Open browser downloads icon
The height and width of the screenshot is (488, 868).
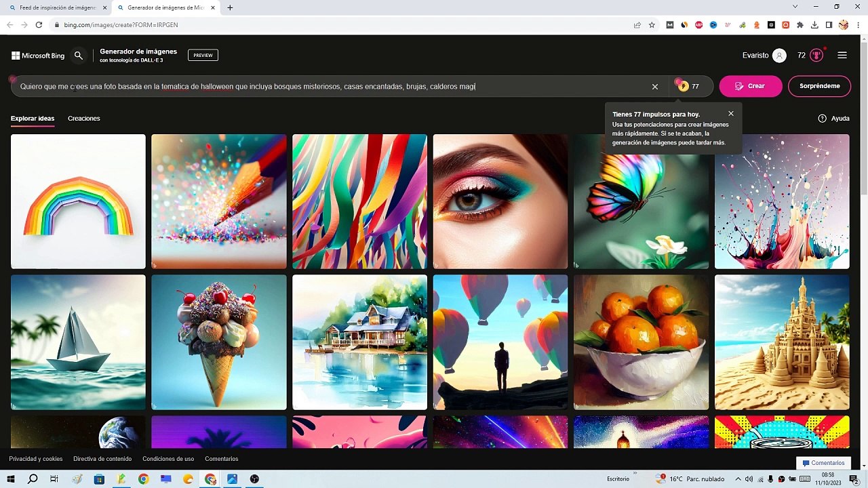click(x=814, y=25)
